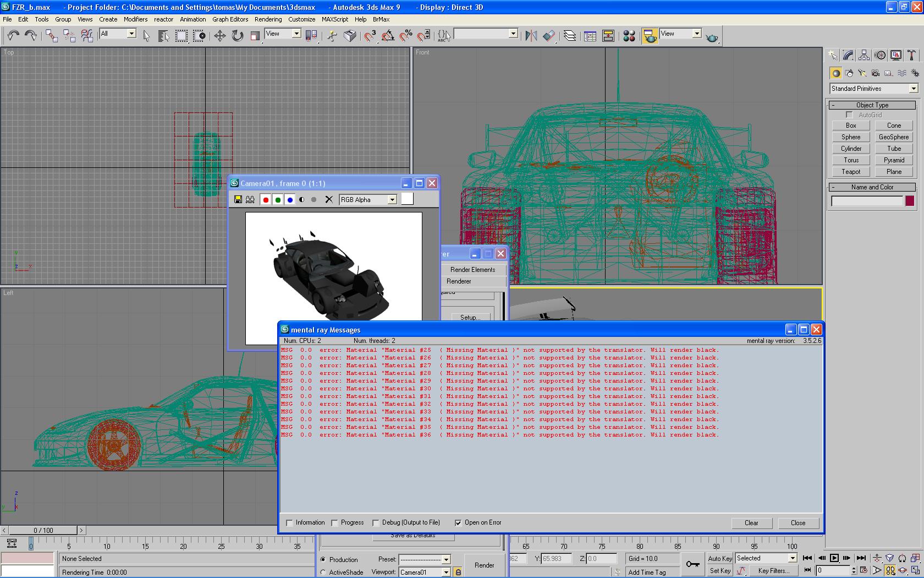Image resolution: width=924 pixels, height=578 pixels.
Task: Open the Layer Manager icon
Action: pyautogui.click(x=570, y=36)
